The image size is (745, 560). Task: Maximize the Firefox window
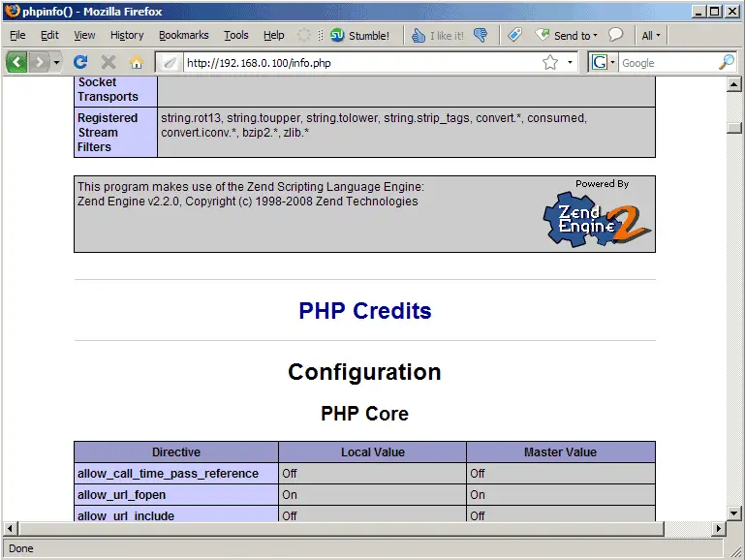715,11
